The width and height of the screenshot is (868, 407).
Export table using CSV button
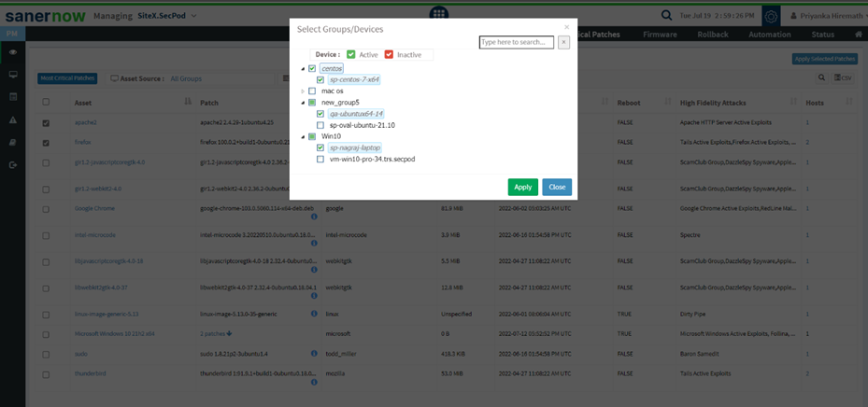(x=843, y=78)
